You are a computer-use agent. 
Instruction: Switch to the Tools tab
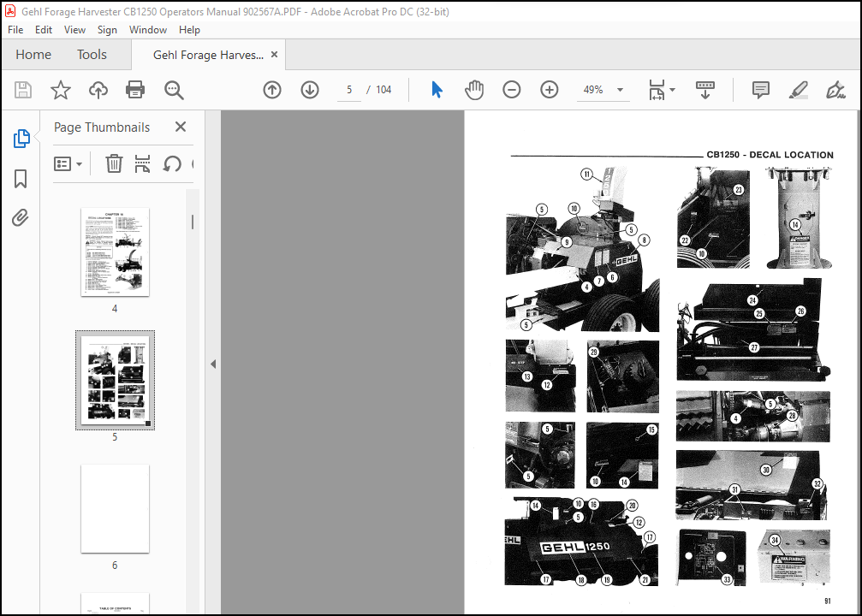coord(92,55)
